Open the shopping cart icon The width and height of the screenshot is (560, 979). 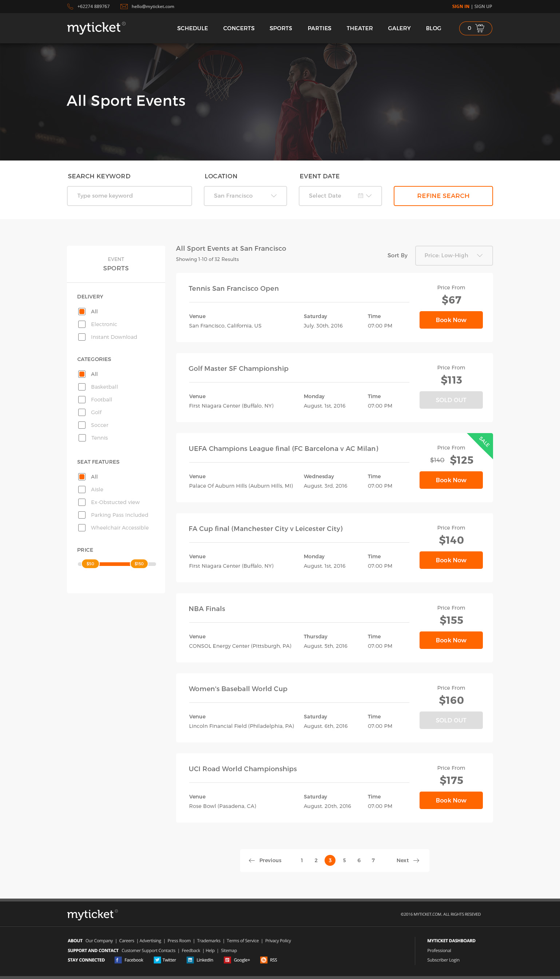480,28
